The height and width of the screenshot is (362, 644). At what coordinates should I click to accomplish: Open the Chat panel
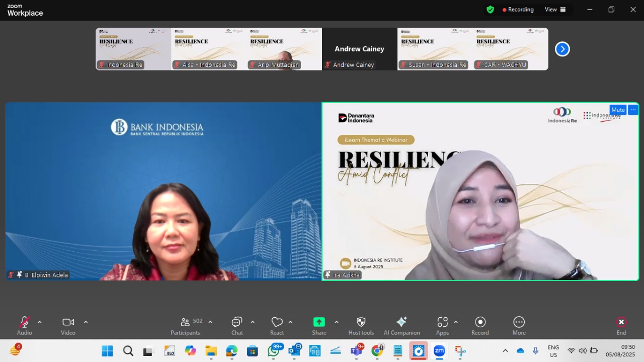point(237,326)
